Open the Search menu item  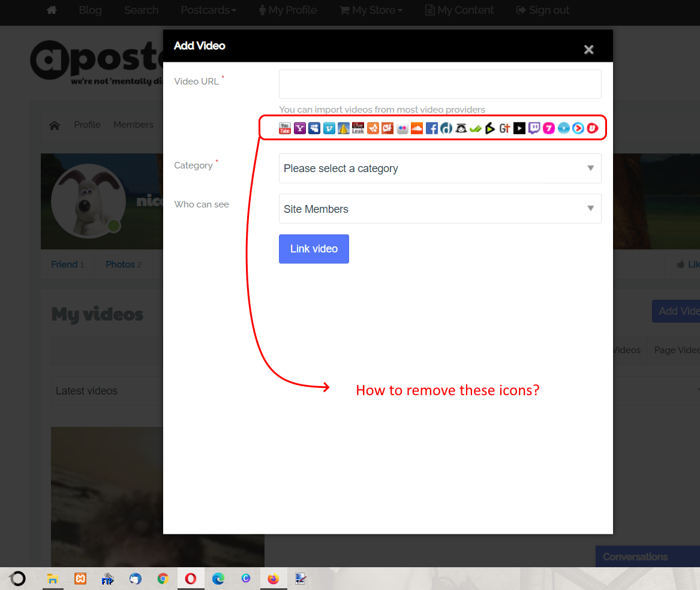tap(141, 10)
